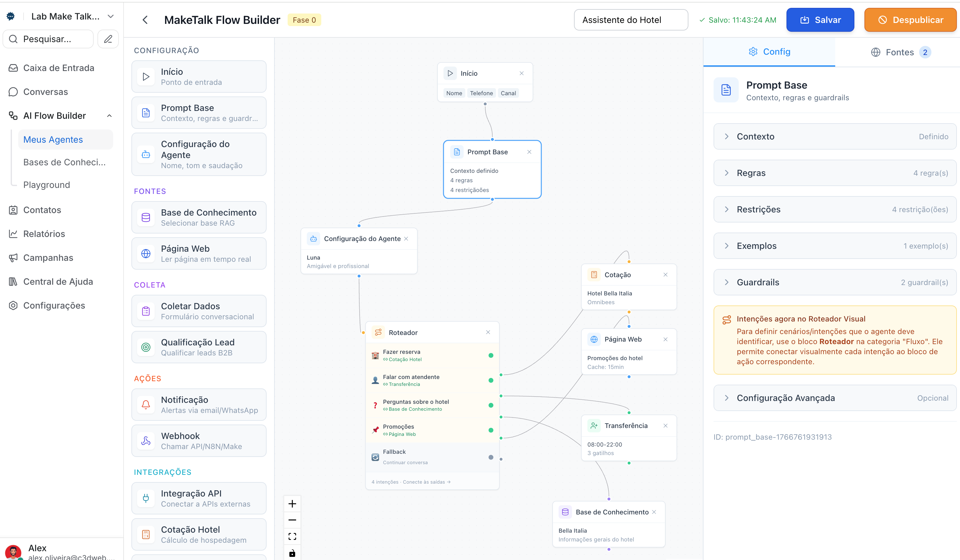Remove the Cotação node with its X
The width and height of the screenshot is (960, 560).
[x=665, y=275]
